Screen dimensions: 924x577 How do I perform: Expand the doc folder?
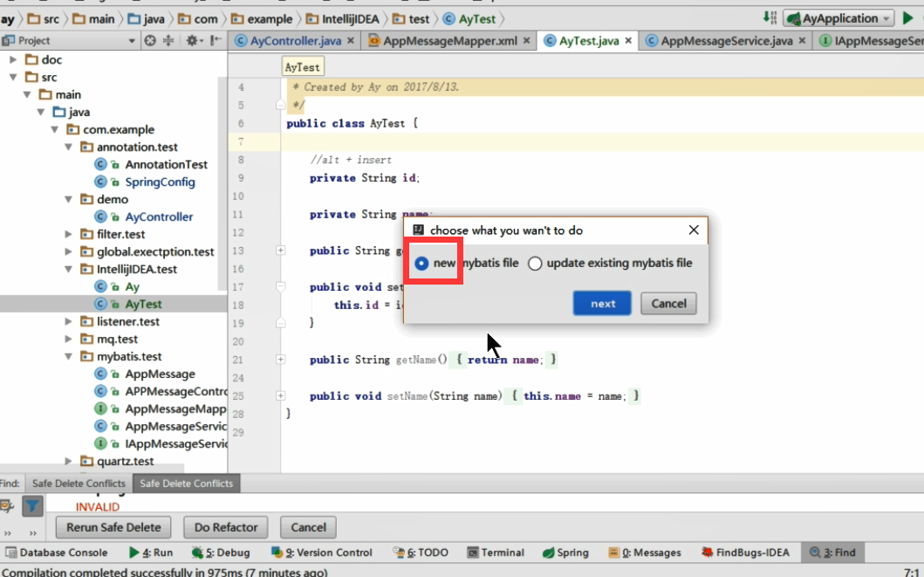tap(13, 59)
